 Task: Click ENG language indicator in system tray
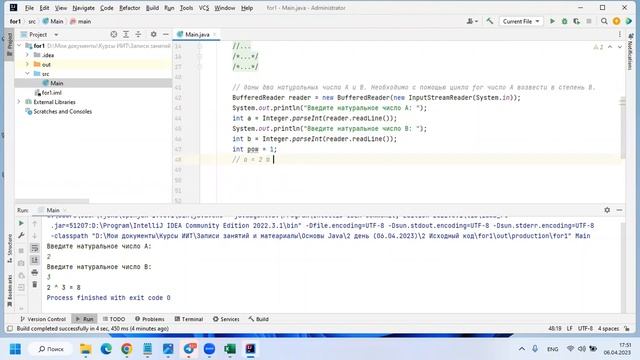coord(552,349)
